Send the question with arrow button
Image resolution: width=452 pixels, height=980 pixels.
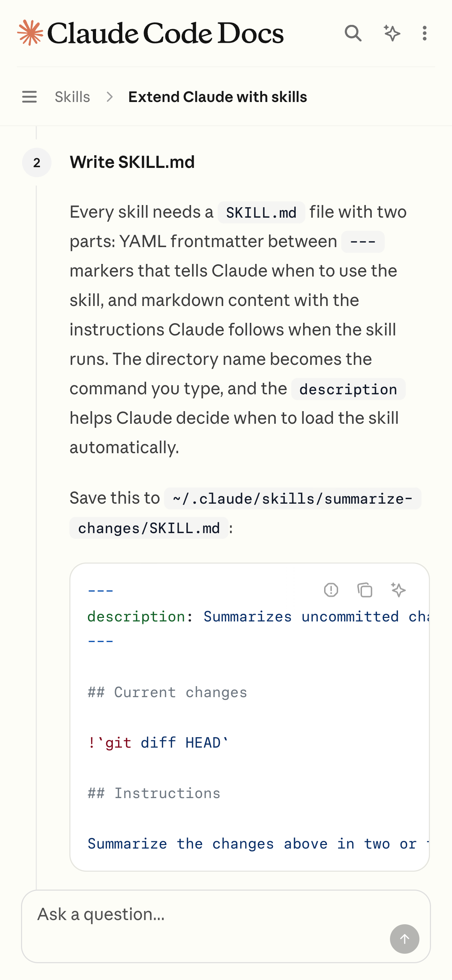point(404,939)
